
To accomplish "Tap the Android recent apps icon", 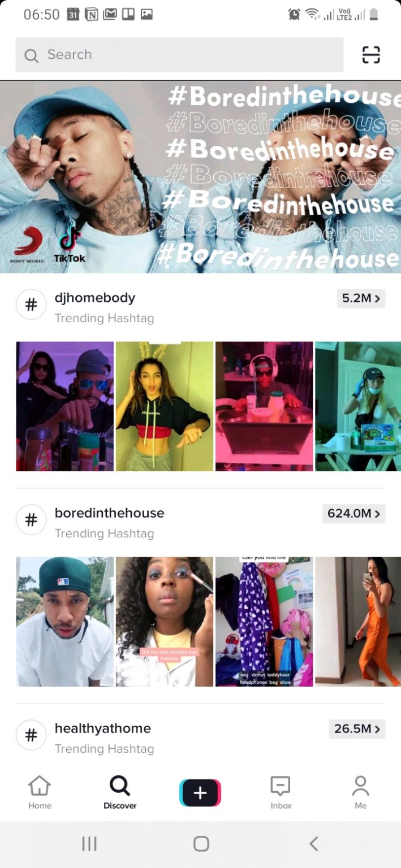I will click(89, 844).
